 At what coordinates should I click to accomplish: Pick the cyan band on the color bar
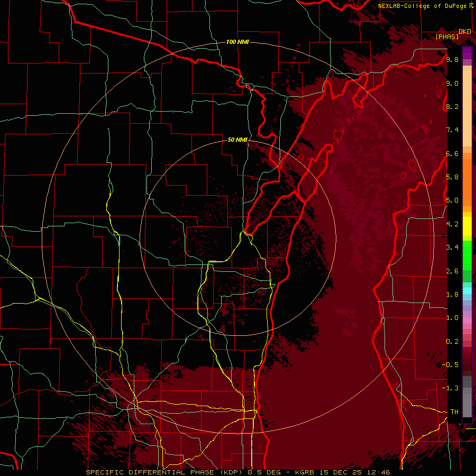point(467,291)
